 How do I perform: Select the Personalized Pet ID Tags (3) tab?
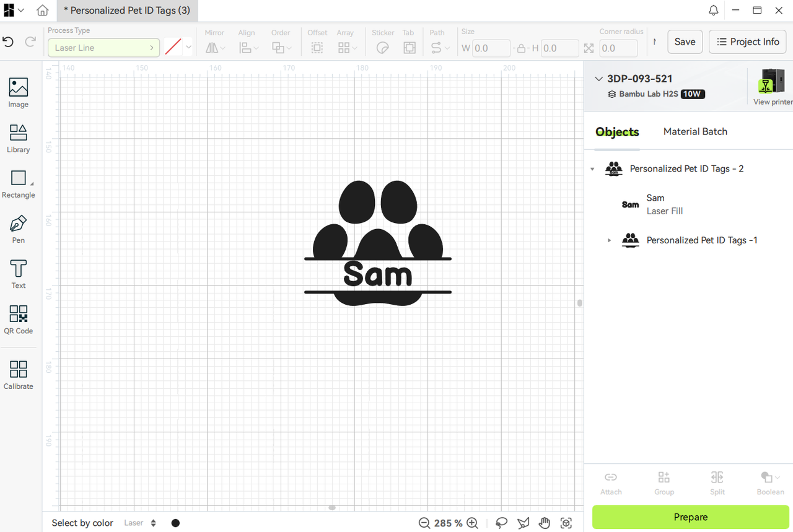point(127,11)
